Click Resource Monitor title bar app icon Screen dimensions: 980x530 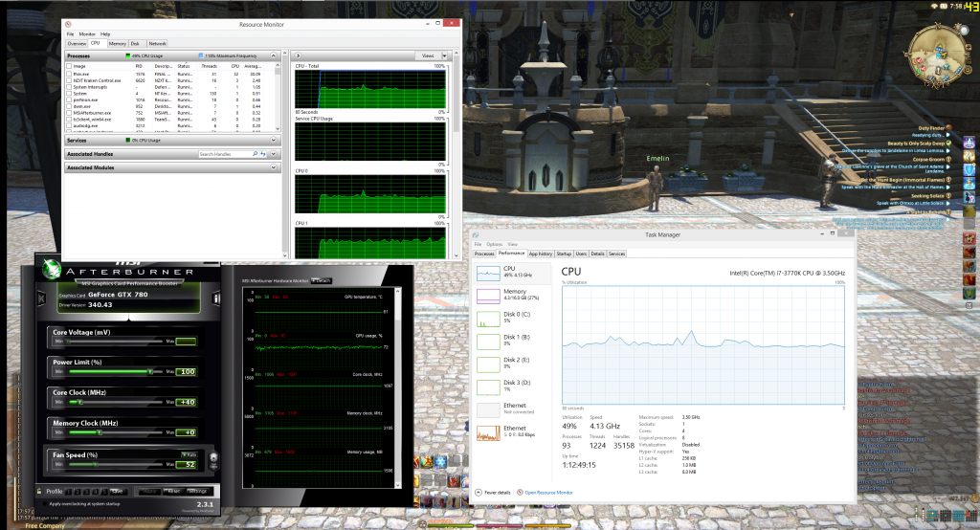[x=68, y=24]
